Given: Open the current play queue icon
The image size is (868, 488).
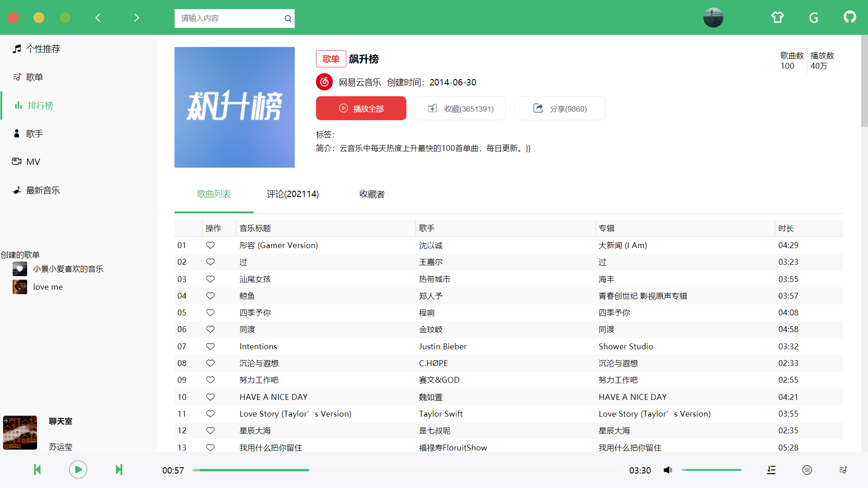Looking at the screenshot, I should pyautogui.click(x=843, y=470).
